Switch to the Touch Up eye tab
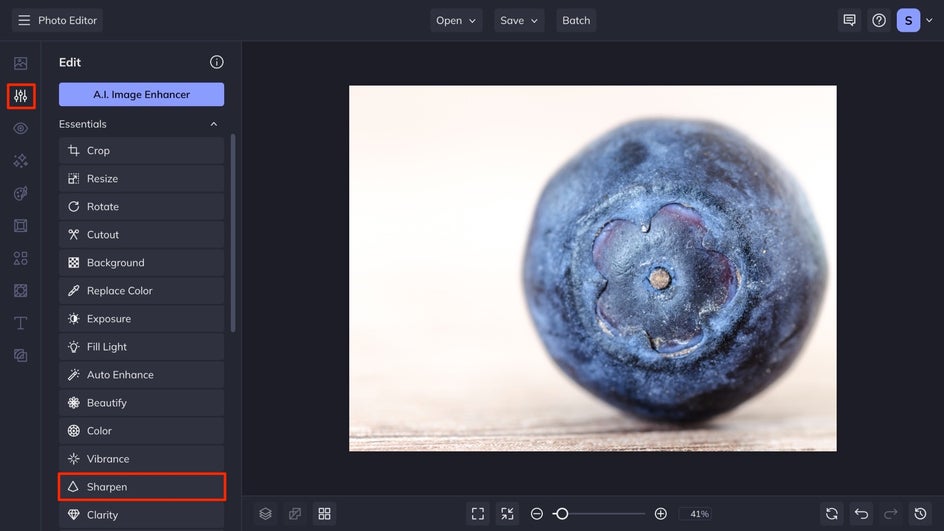944x531 pixels. point(21,129)
